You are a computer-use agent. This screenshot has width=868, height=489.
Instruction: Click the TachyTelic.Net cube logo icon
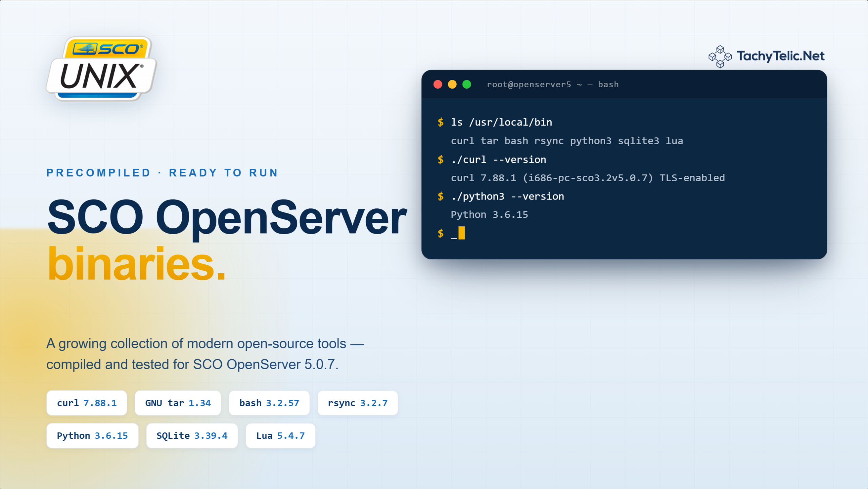pyautogui.click(x=720, y=57)
